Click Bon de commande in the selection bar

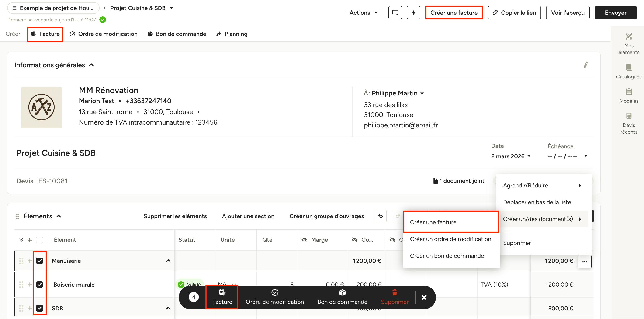point(342,297)
